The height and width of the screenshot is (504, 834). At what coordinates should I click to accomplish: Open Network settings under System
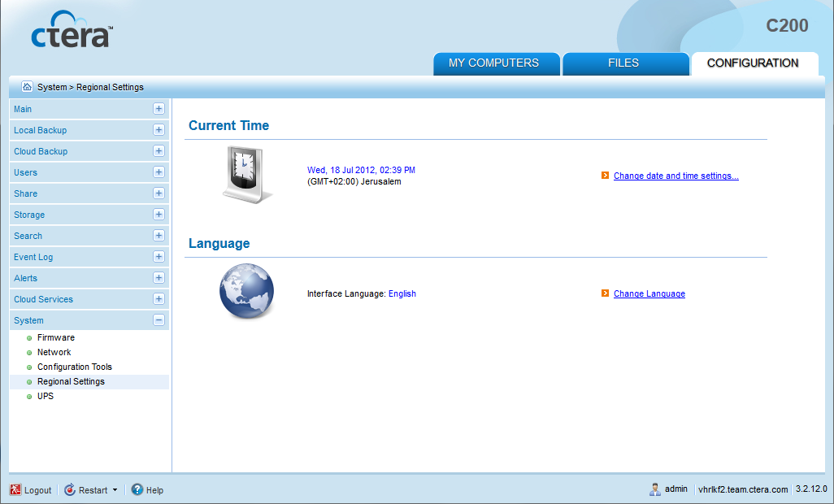pos(54,352)
